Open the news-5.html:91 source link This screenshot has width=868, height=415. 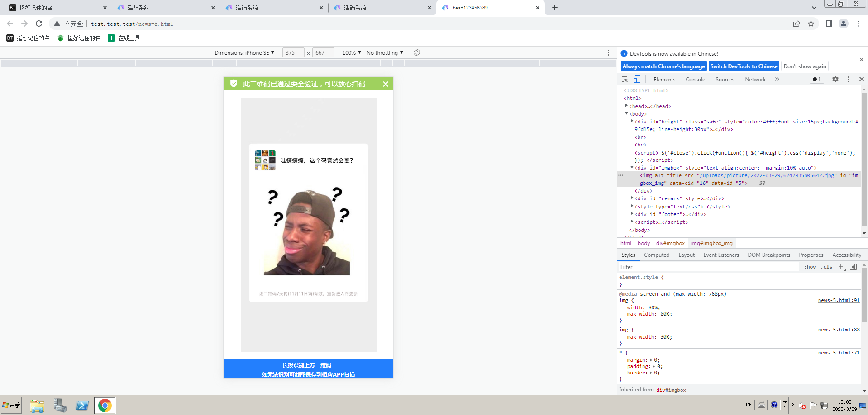pos(839,300)
